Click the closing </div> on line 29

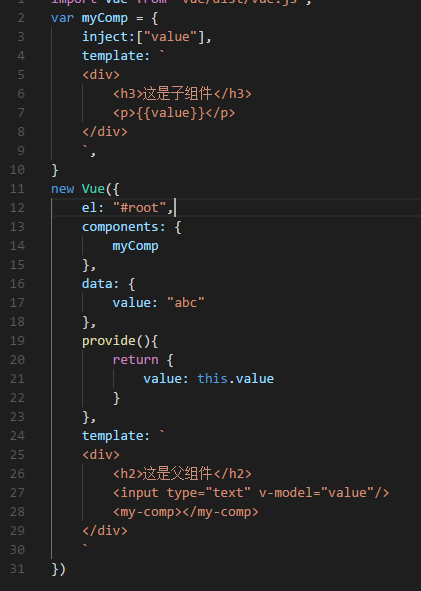coord(105,531)
